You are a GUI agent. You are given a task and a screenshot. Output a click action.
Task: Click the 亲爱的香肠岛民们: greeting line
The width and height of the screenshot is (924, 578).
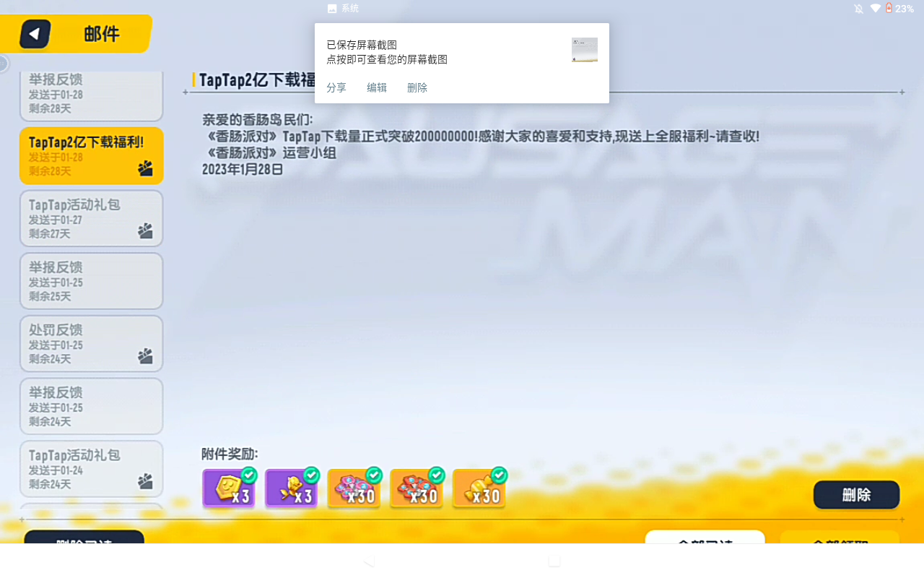pyautogui.click(x=258, y=119)
